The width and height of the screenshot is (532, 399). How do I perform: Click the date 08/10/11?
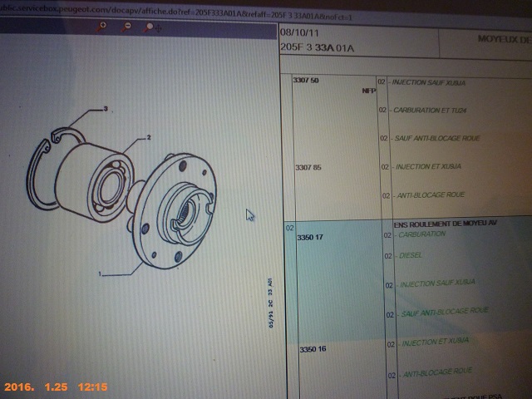299,33
